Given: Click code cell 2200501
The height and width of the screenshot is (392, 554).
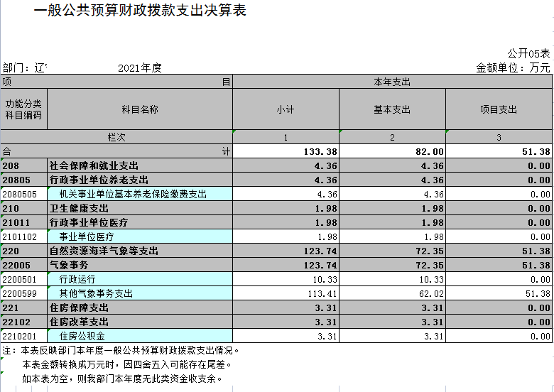Looking at the screenshot, I should point(23,279).
